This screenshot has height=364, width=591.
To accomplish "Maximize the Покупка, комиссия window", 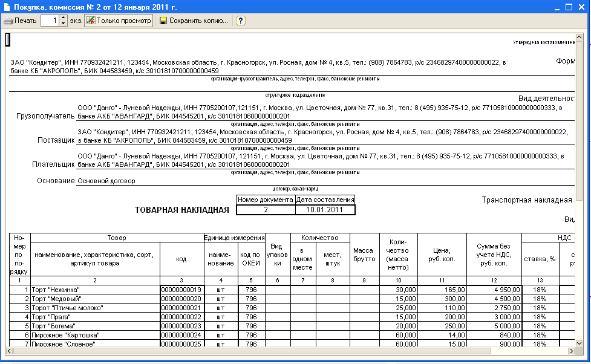I will click(569, 7).
